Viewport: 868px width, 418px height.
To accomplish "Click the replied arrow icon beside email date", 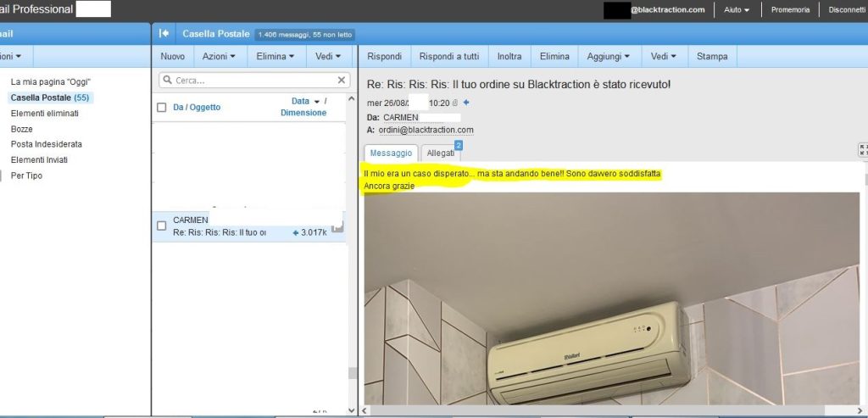I will [x=465, y=103].
